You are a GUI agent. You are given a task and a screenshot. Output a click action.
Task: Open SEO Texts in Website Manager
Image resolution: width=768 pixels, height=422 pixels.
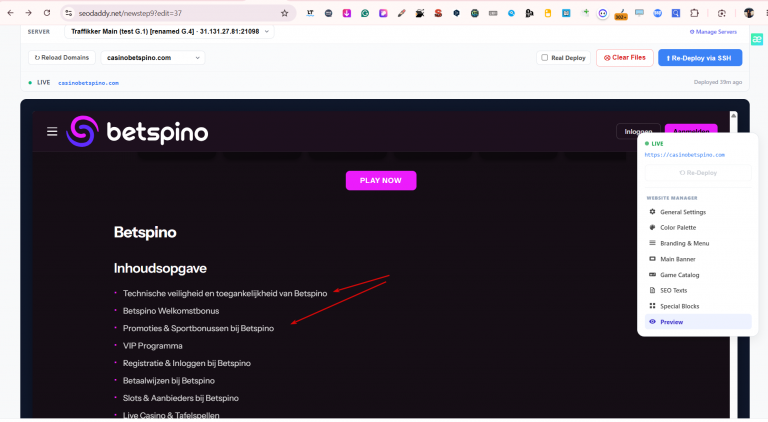(x=698, y=290)
